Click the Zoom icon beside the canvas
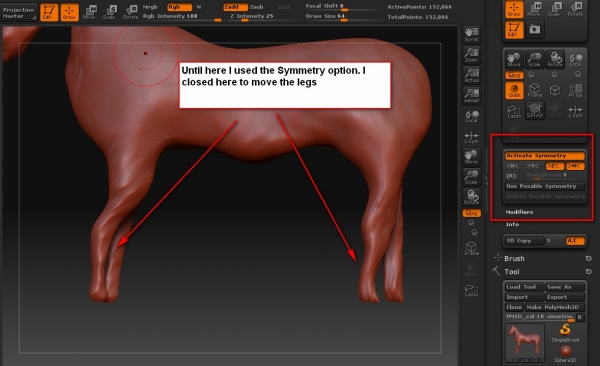Screen dimensions: 600x366 (471, 55)
